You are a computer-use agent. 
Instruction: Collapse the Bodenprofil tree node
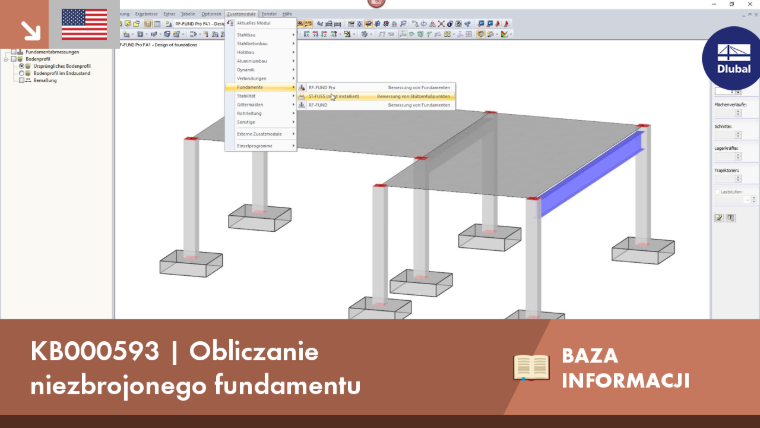(6, 59)
